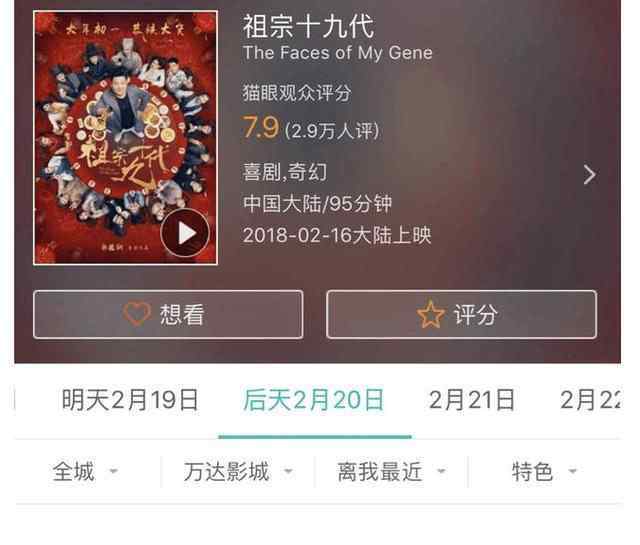Open movie details via right chevron
Viewport: 640px width, 545px height.
[589, 175]
